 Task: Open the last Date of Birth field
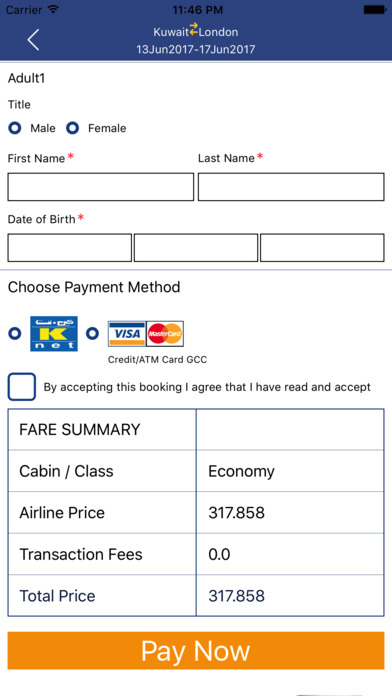pyautogui.click(x=322, y=248)
